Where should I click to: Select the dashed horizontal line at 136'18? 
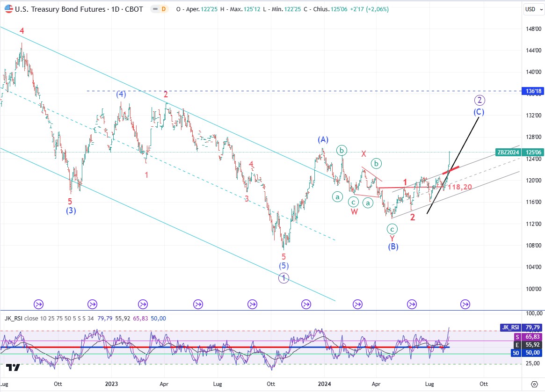pos(304,91)
